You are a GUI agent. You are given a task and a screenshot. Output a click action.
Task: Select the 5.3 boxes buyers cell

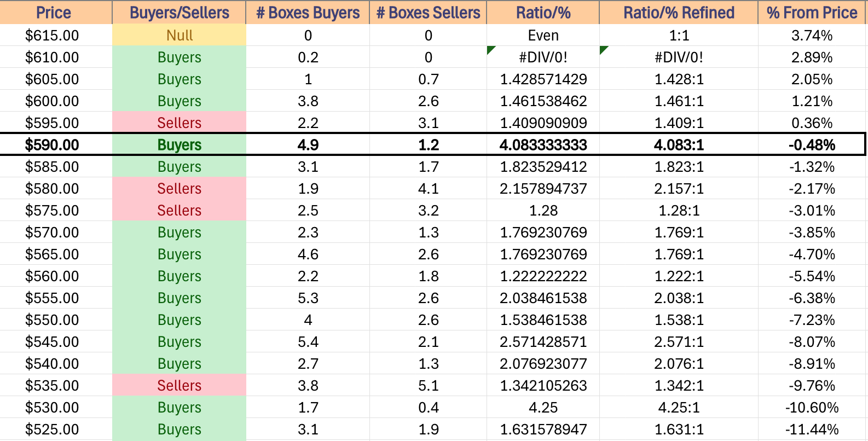coord(308,298)
